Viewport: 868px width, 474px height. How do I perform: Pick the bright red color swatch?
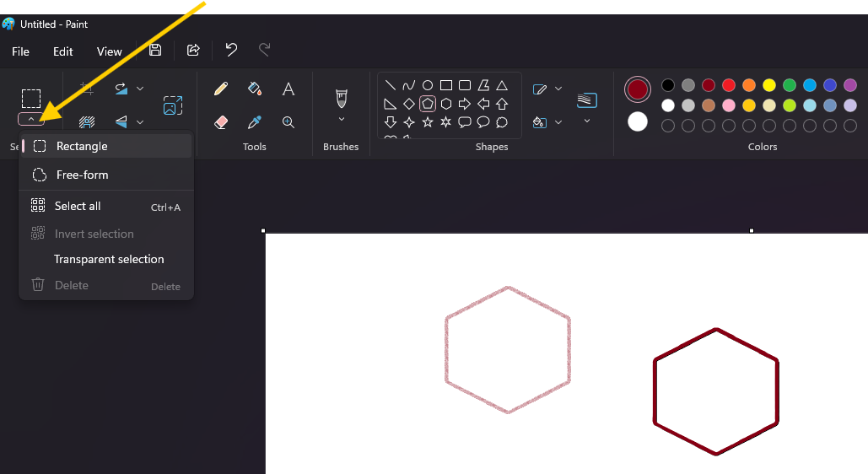pos(729,85)
